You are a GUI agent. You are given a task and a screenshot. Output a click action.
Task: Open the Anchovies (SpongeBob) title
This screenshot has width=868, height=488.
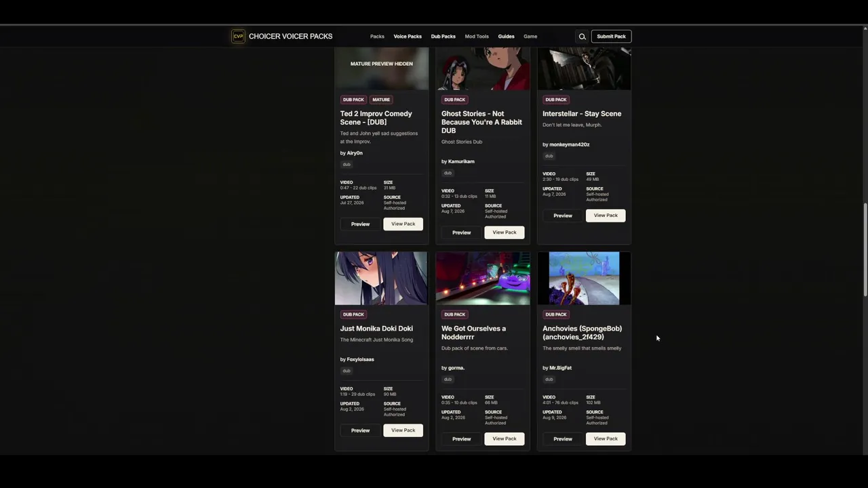[x=582, y=333]
